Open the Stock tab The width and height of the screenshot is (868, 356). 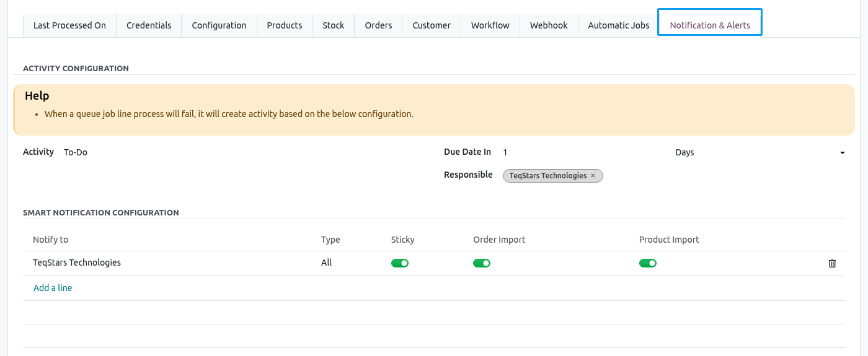(333, 25)
